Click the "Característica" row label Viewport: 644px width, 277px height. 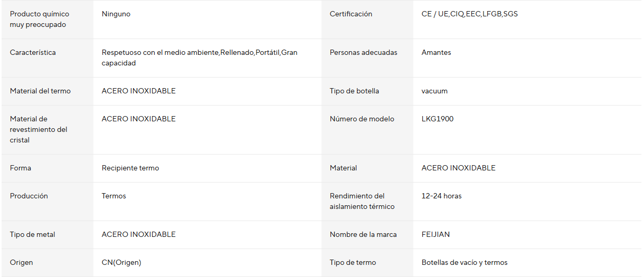click(x=33, y=53)
